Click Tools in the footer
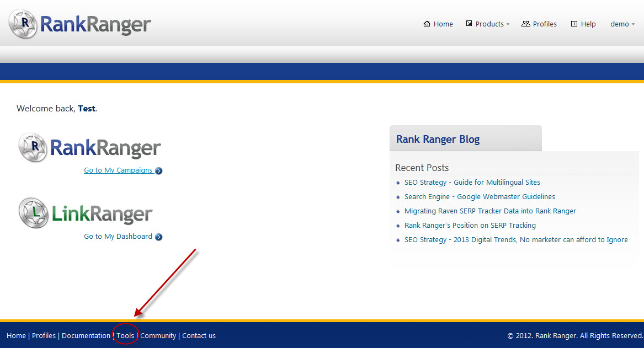 click(125, 336)
